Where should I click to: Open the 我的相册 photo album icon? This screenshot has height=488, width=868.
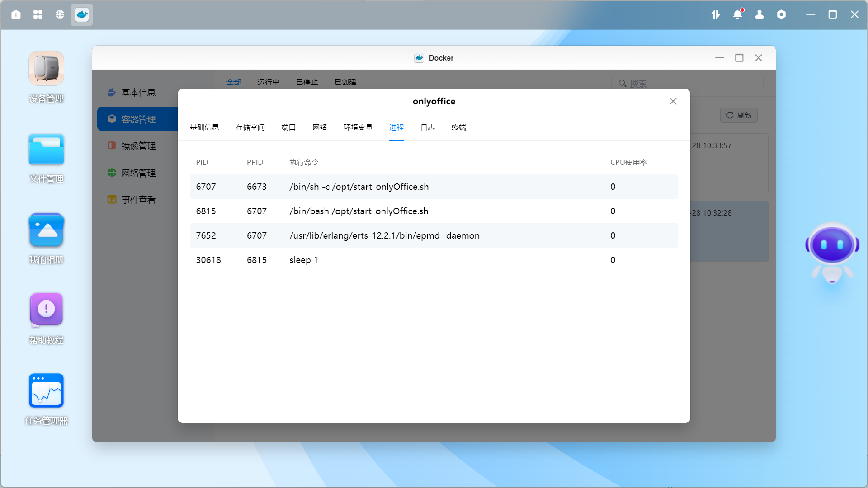pyautogui.click(x=46, y=230)
